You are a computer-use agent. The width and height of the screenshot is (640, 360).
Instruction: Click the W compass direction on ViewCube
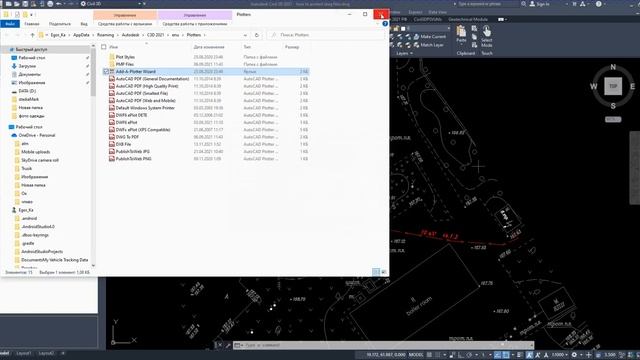[594, 87]
